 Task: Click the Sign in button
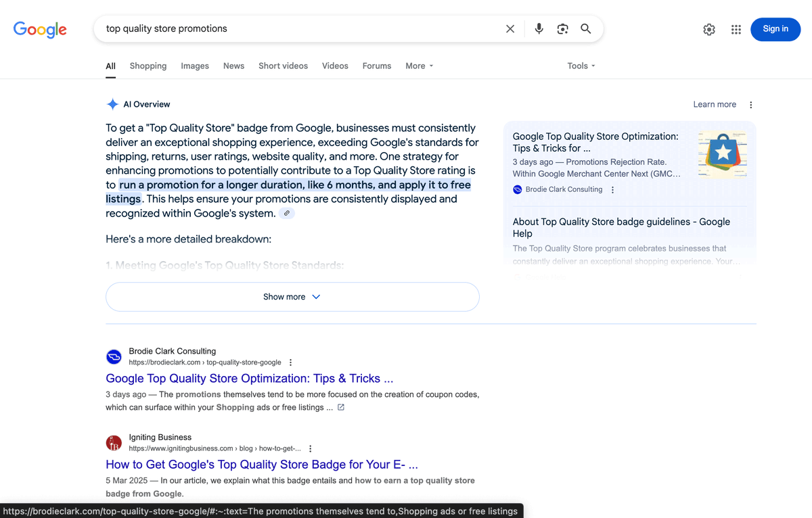(775, 29)
